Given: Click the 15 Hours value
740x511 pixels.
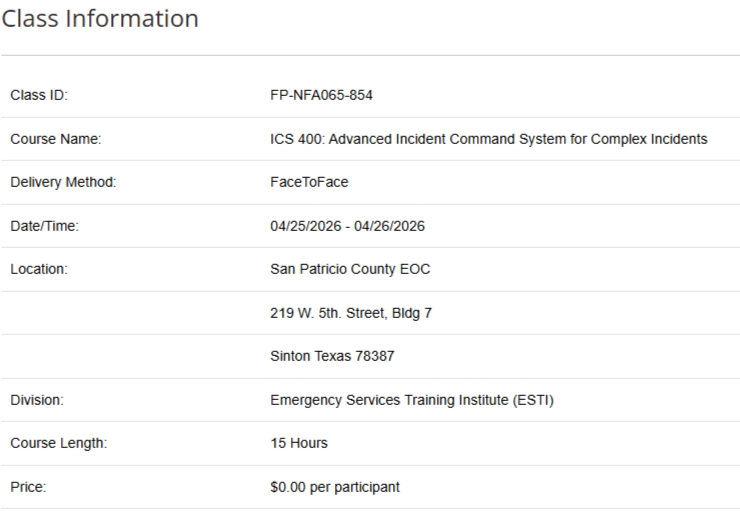Looking at the screenshot, I should pyautogui.click(x=299, y=443).
